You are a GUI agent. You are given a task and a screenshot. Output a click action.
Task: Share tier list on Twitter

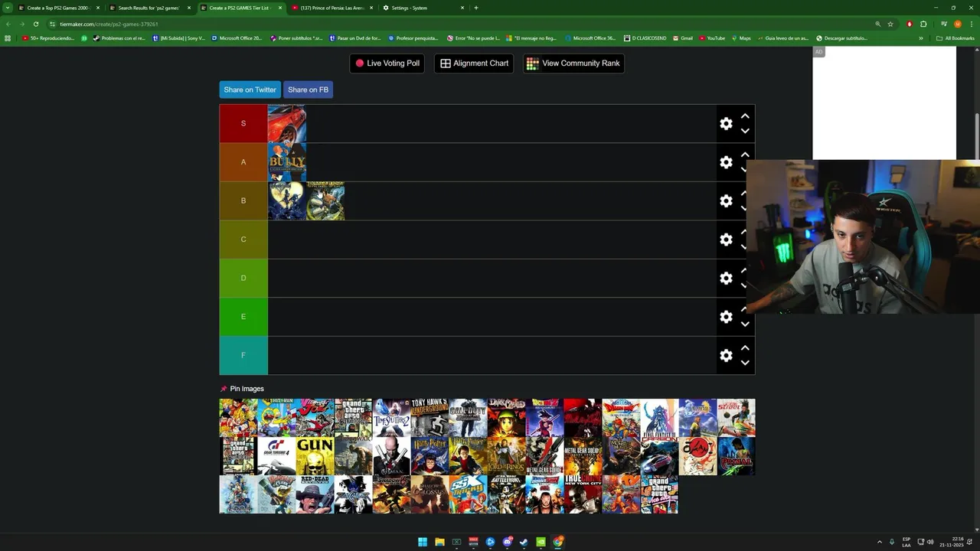click(x=250, y=90)
